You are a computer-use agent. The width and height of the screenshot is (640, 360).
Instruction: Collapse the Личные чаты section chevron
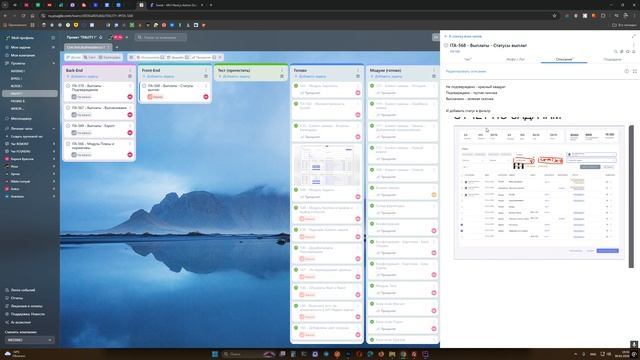pos(53,129)
